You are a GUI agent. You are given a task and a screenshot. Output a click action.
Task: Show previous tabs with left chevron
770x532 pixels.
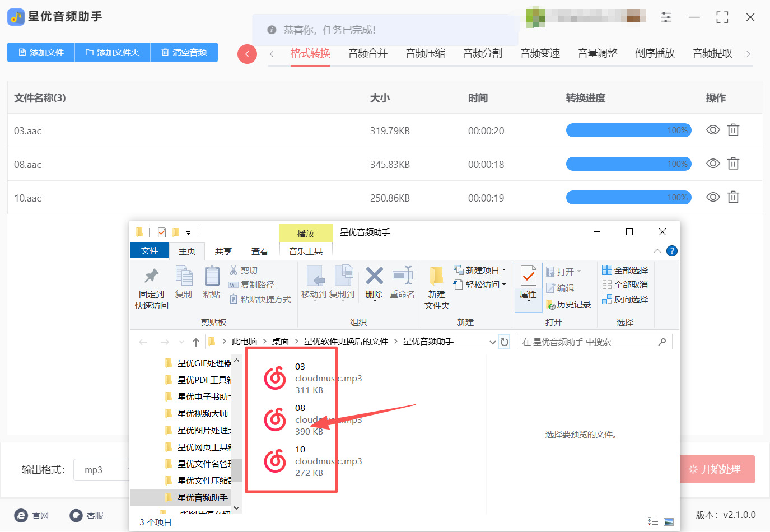pos(272,54)
